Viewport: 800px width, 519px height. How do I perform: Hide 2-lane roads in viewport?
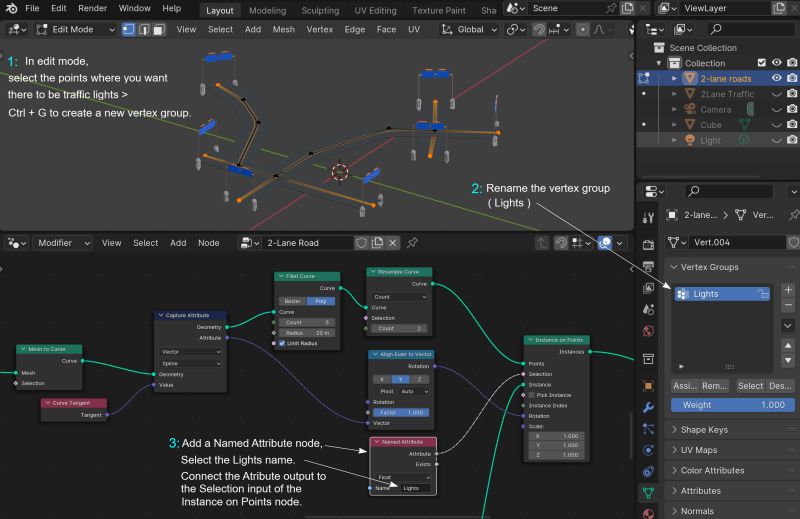(x=777, y=78)
